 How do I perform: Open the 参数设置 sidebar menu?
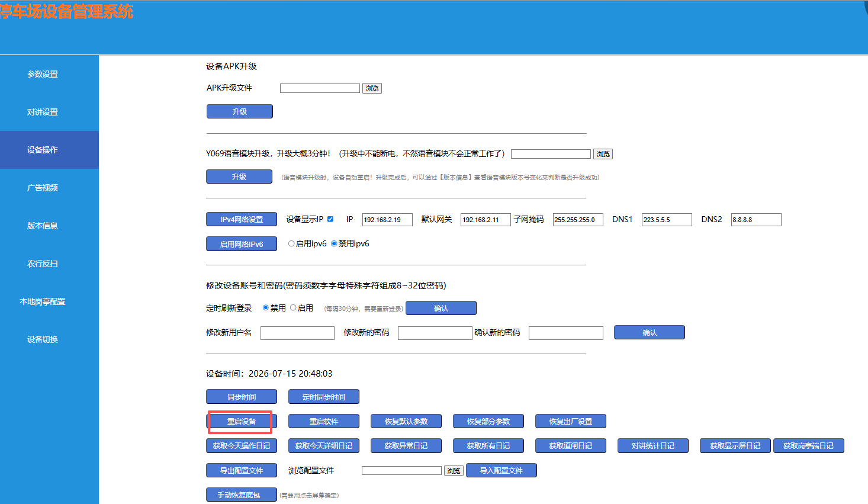coord(43,74)
